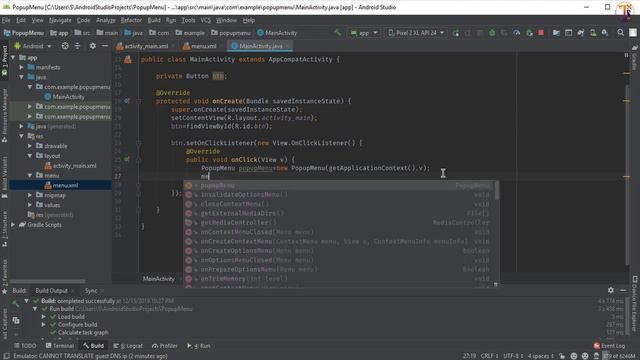Expand the Load build step

point(43,317)
